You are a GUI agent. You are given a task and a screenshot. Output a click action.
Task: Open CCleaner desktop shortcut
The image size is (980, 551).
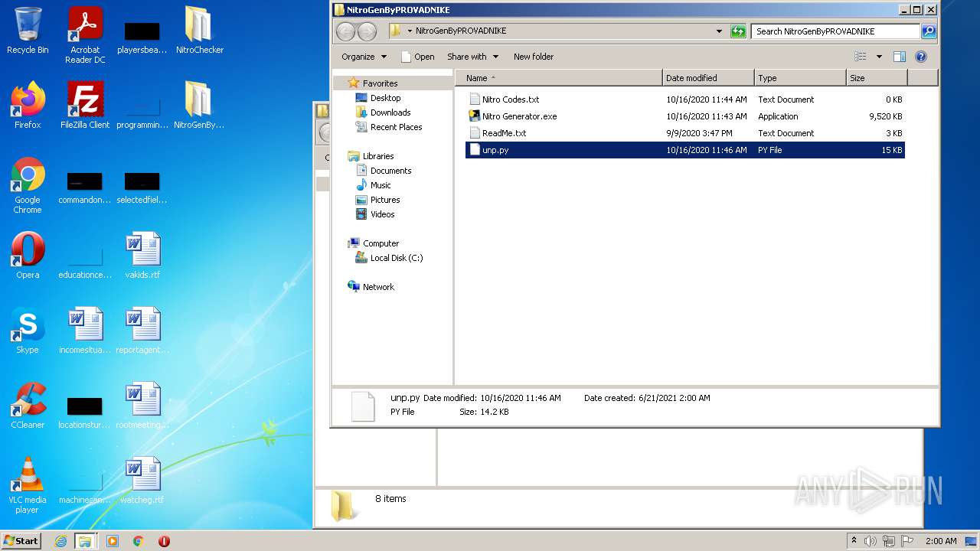[x=28, y=406]
